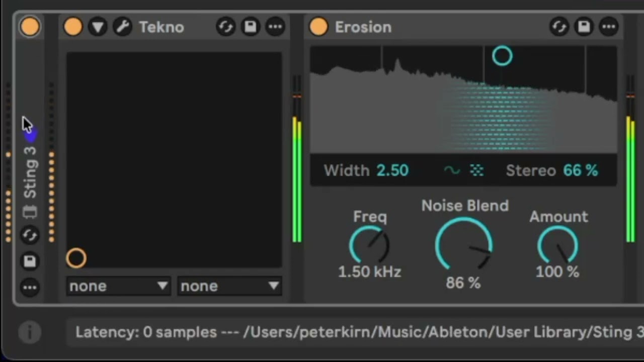Viewport: 644px width, 362px height.
Task: Toggle the Tekno device activator
Action: point(73,27)
